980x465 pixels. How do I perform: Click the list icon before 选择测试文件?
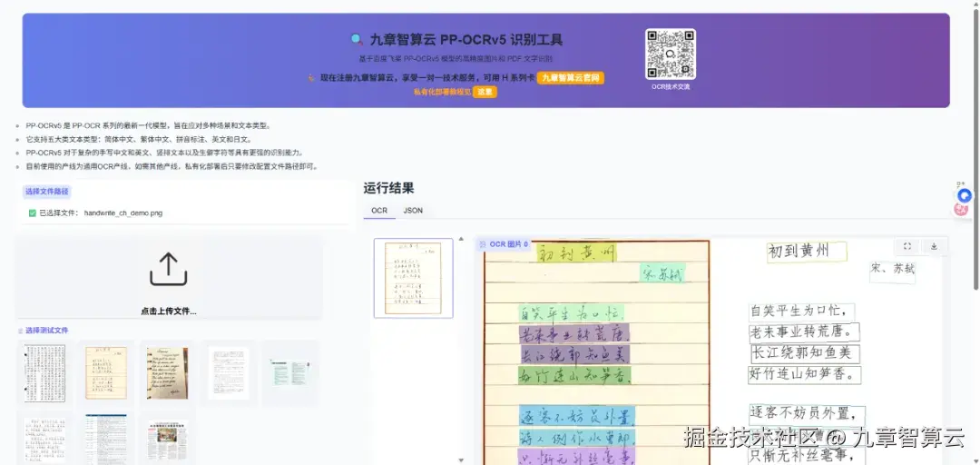[20, 331]
